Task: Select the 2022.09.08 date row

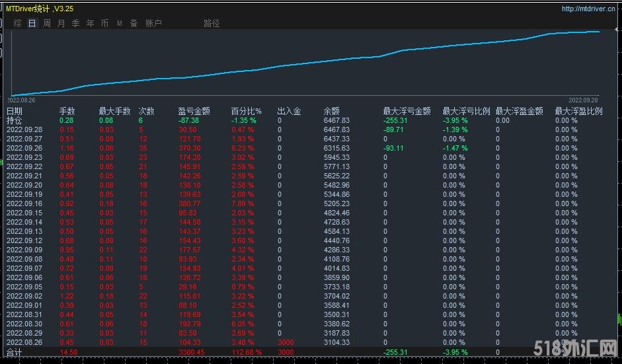Action: coord(24,259)
